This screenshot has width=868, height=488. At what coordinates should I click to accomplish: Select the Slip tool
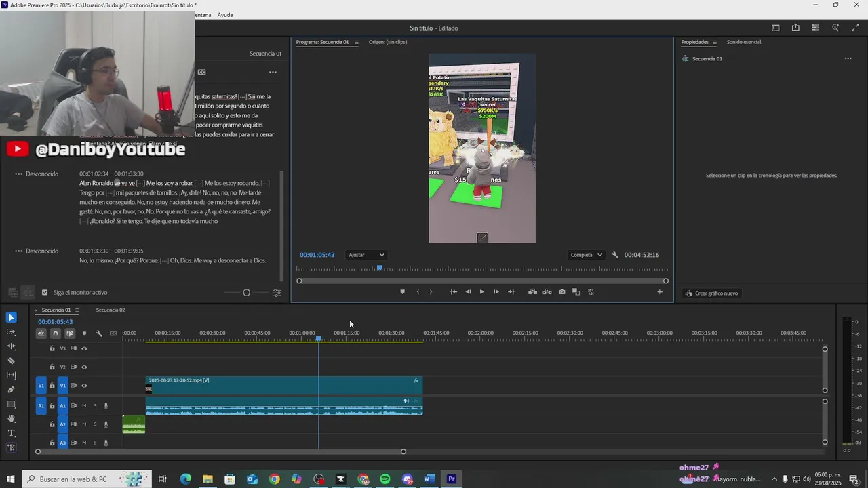coord(12,375)
